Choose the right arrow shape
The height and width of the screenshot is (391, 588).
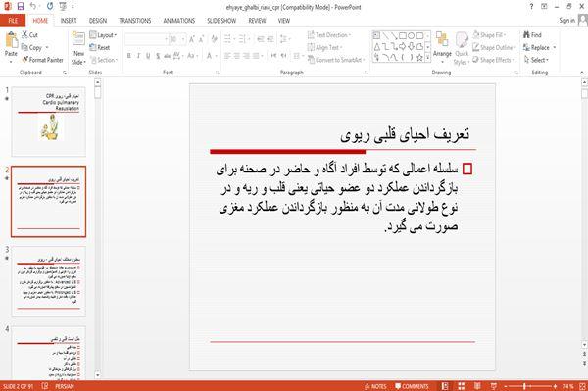point(403,46)
